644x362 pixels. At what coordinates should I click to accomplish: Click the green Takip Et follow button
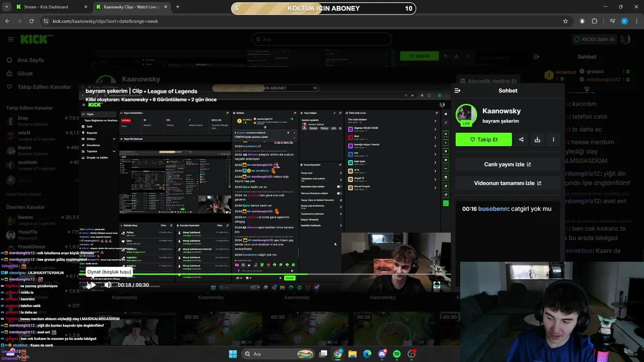(484, 139)
